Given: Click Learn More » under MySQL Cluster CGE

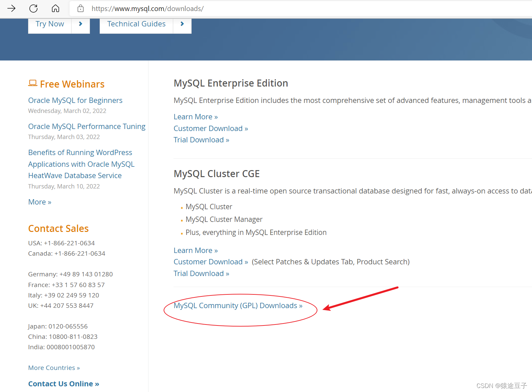Looking at the screenshot, I should (x=196, y=250).
